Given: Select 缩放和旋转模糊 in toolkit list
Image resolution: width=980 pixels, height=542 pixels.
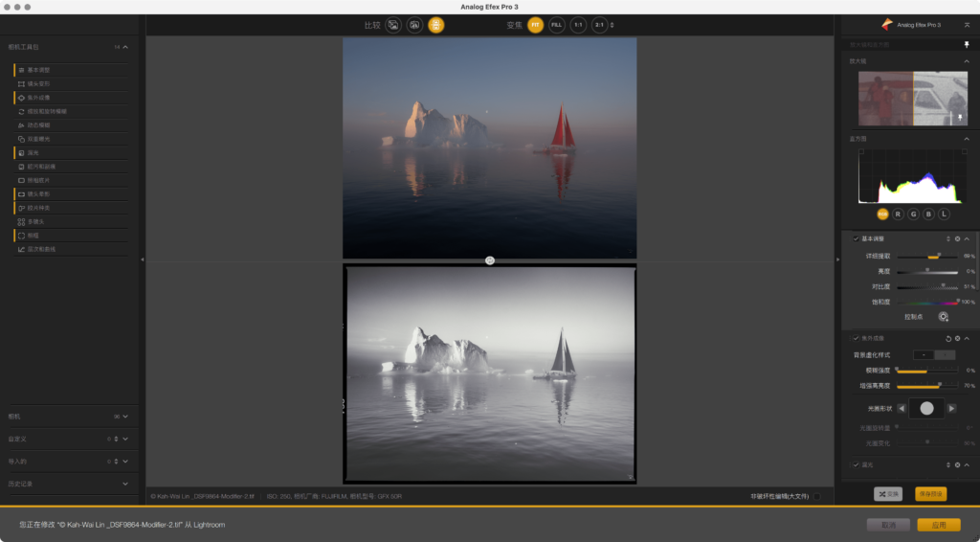Looking at the screenshot, I should pos(71,111).
